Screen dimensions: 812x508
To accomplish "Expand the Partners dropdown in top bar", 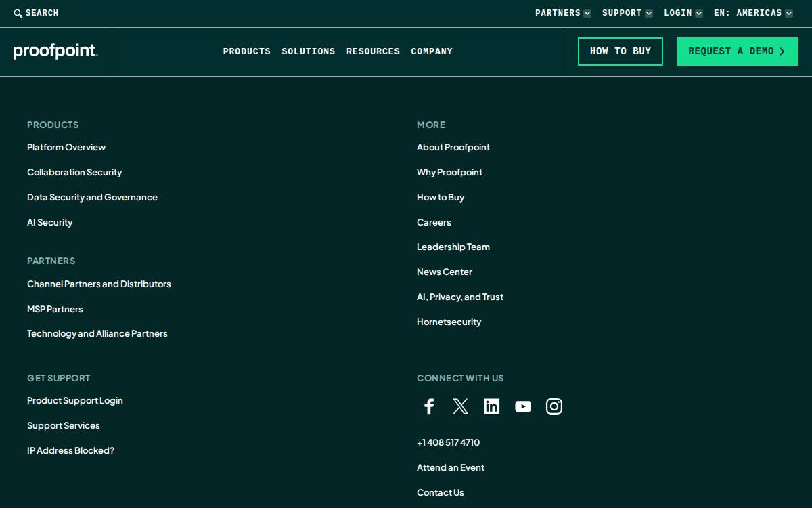I will [563, 13].
